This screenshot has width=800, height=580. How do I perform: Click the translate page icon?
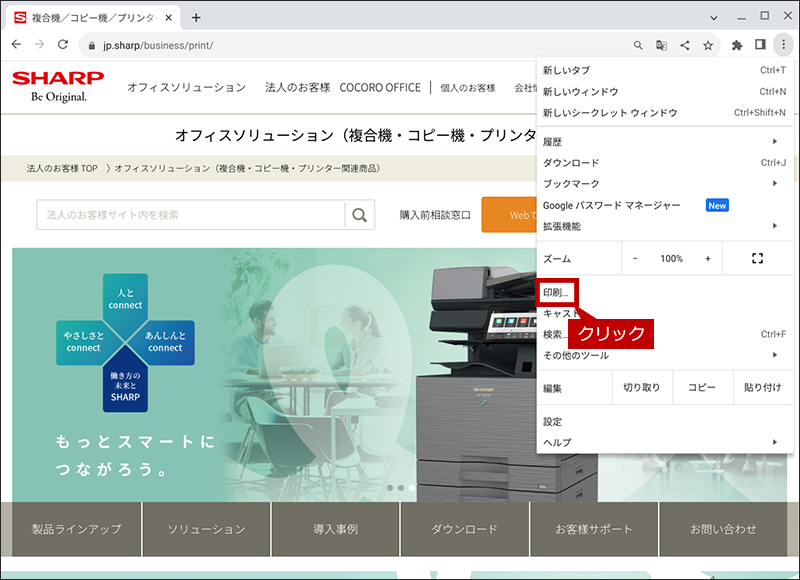(661, 45)
